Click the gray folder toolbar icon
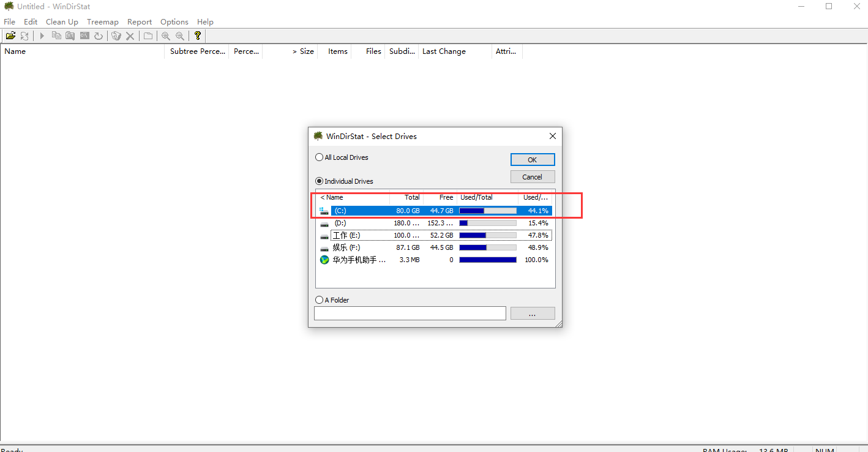Image resolution: width=868 pixels, height=452 pixels. [148, 36]
